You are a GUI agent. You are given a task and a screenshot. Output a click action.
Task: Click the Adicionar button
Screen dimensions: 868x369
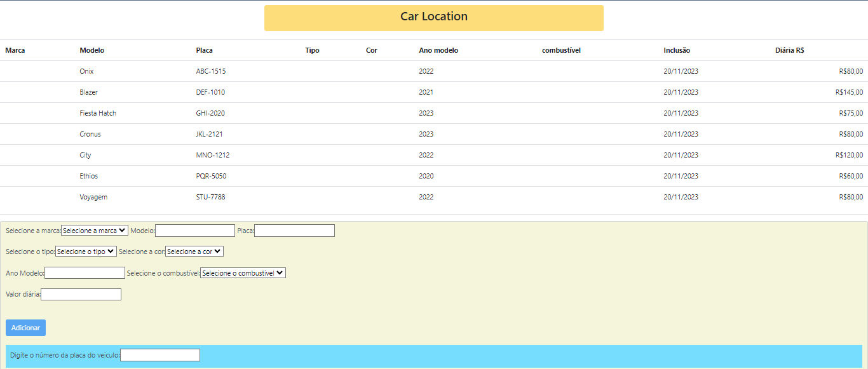click(25, 328)
